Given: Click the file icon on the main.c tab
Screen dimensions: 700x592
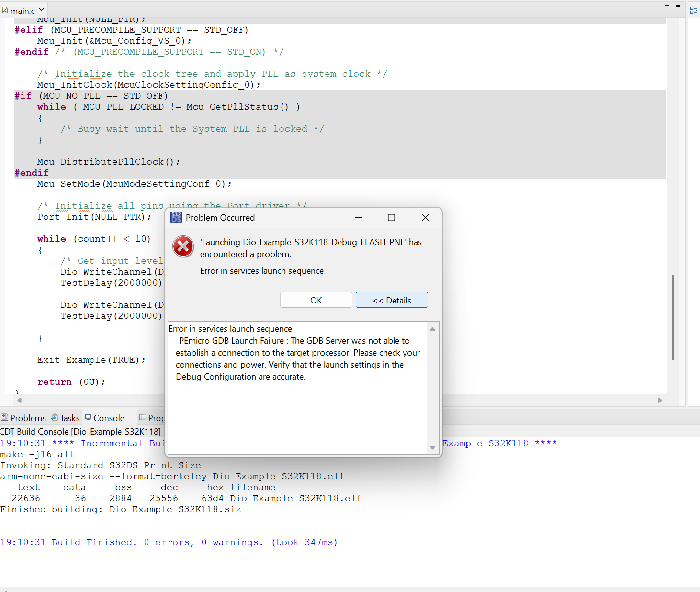Looking at the screenshot, I should click(5, 10).
